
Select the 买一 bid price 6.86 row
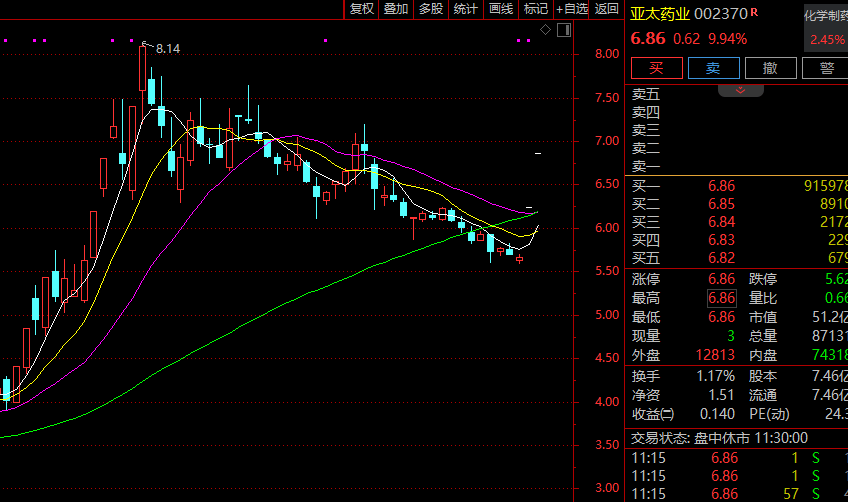738,186
